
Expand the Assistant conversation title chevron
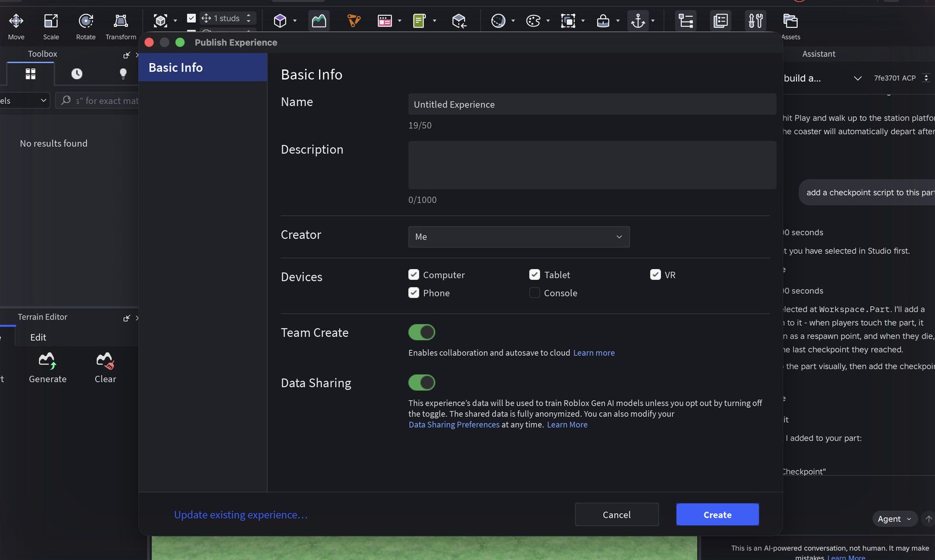coord(858,78)
